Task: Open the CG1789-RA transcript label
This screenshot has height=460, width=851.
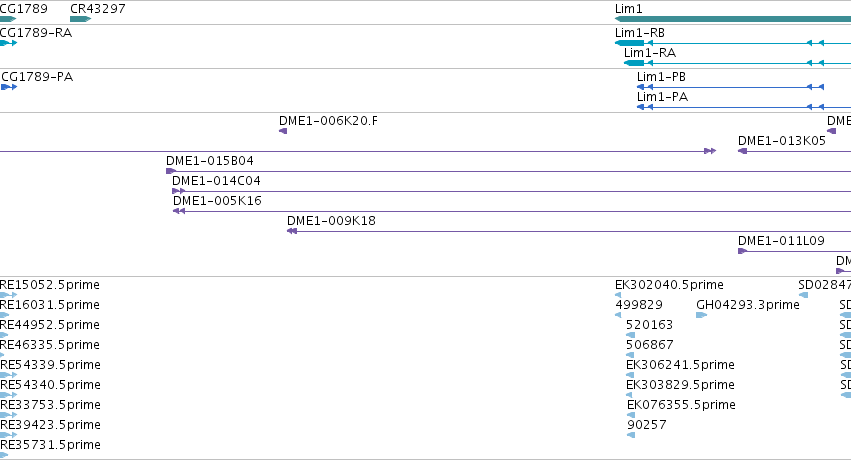Action: [36, 33]
